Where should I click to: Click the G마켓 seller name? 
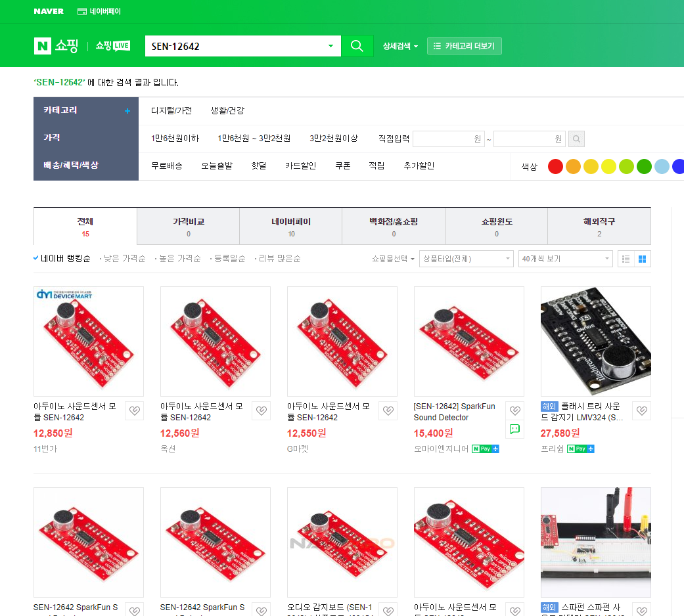[298, 449]
